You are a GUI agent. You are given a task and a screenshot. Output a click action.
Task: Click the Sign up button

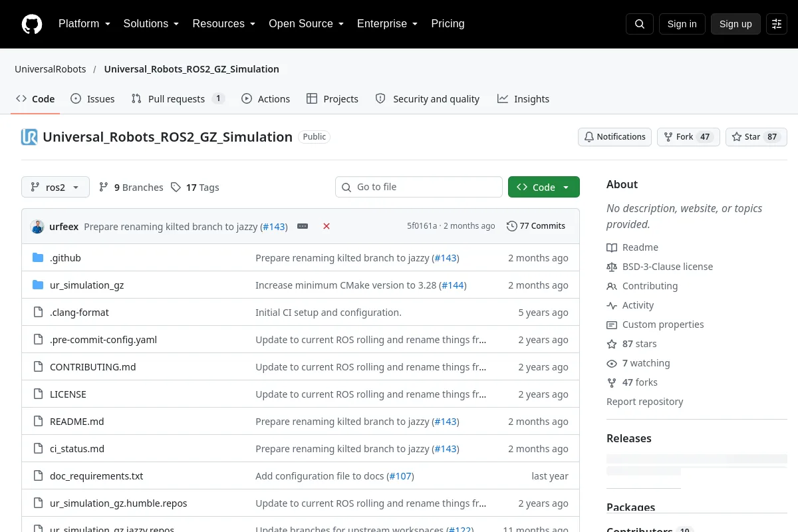[735, 24]
